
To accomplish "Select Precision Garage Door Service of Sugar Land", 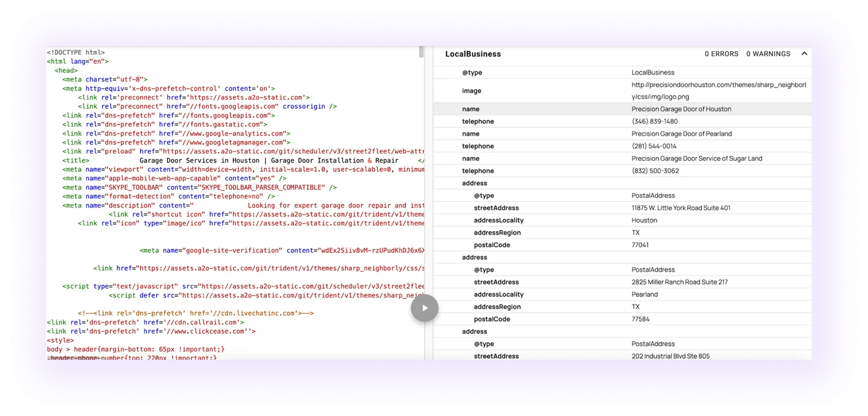I will click(697, 158).
